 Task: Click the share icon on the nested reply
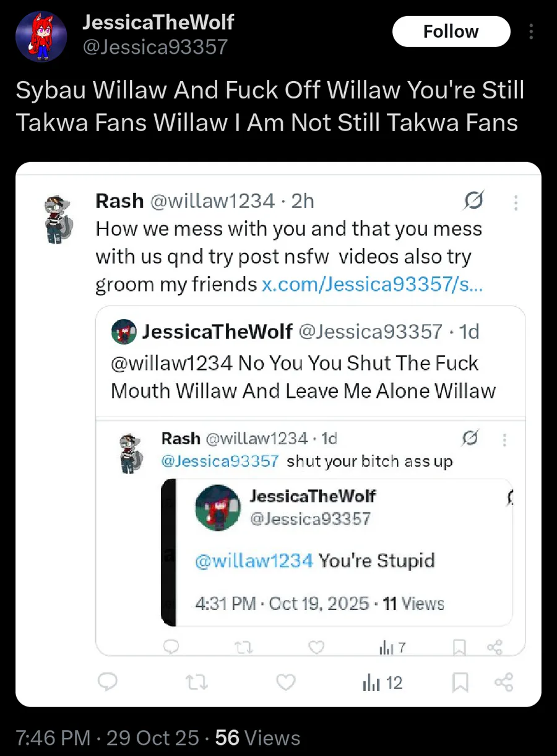(494, 648)
